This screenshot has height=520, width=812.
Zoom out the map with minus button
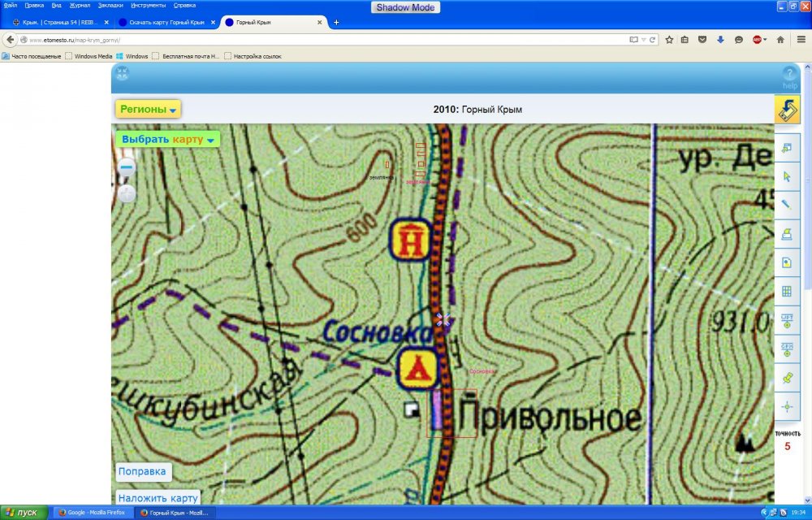pos(127,168)
